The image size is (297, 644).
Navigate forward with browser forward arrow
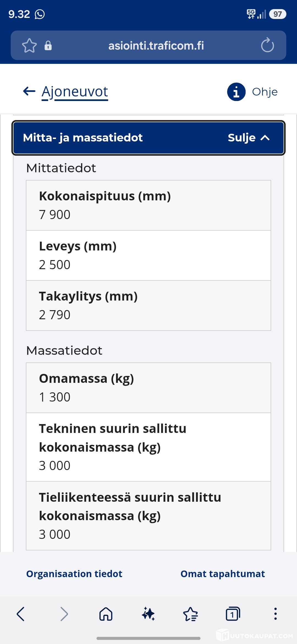coord(64,614)
